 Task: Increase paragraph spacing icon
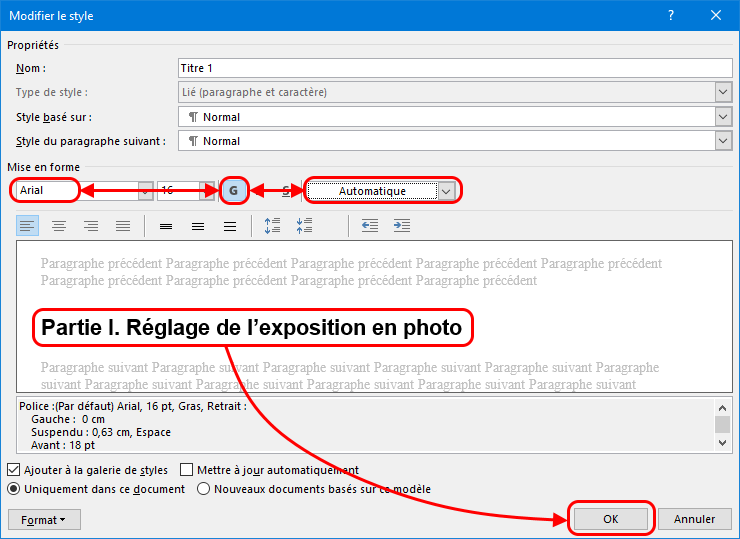tap(272, 226)
